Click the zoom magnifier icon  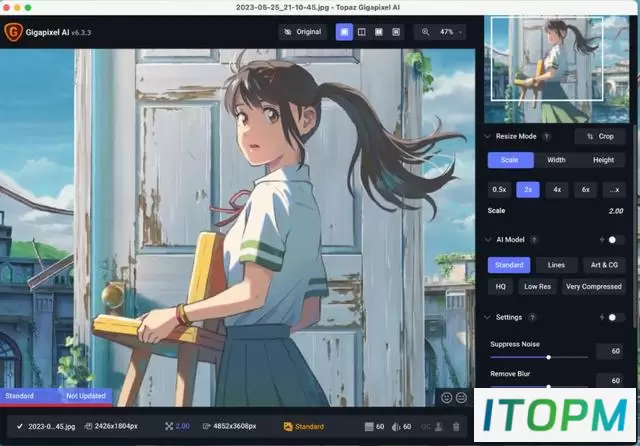click(x=425, y=32)
